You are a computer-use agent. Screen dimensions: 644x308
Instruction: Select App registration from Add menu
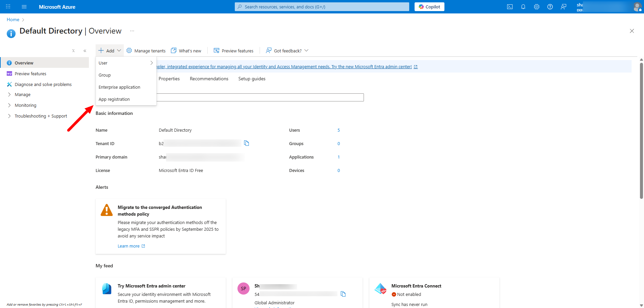114,99
